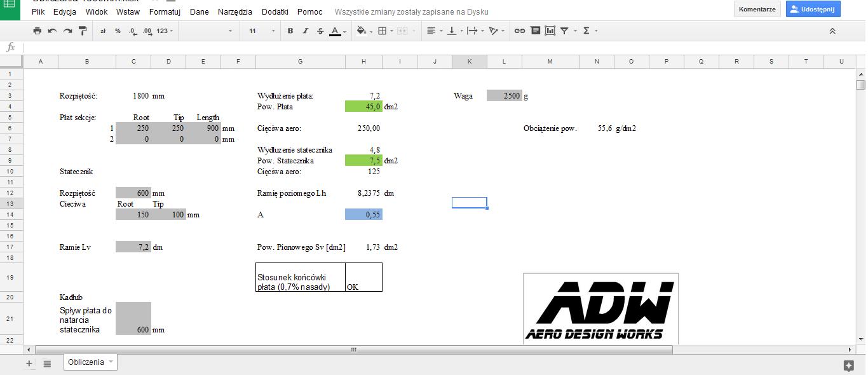Click the formula bar input field
Screen dimensions: 868x375
[438, 47]
